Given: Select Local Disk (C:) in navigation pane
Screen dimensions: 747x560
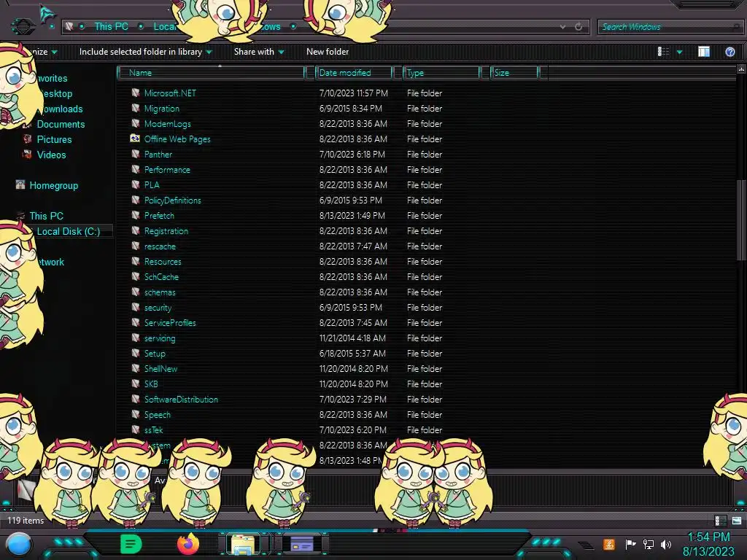Looking at the screenshot, I should [68, 231].
